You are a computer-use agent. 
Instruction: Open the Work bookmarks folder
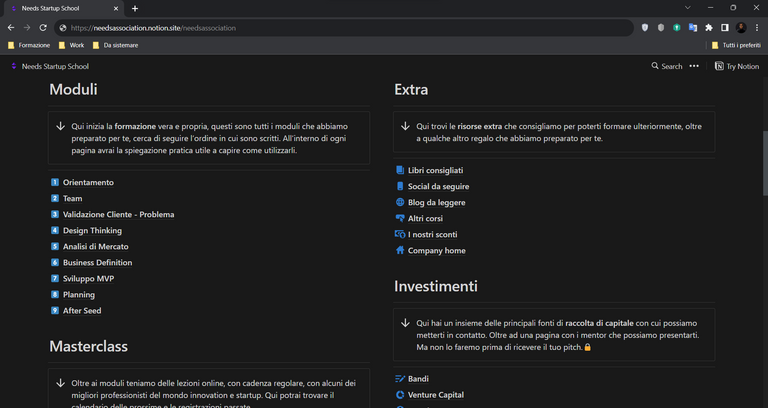point(71,45)
